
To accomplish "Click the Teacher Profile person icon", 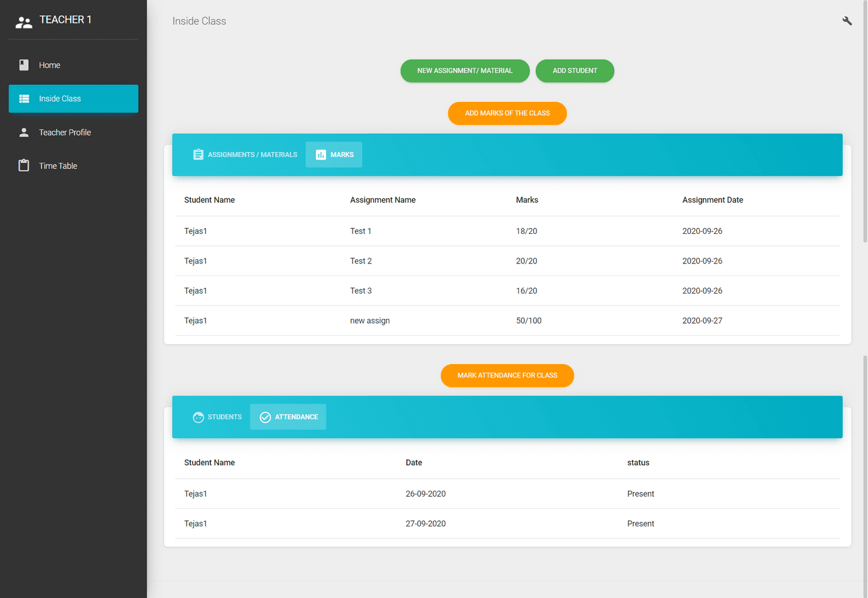I will pos(24,133).
